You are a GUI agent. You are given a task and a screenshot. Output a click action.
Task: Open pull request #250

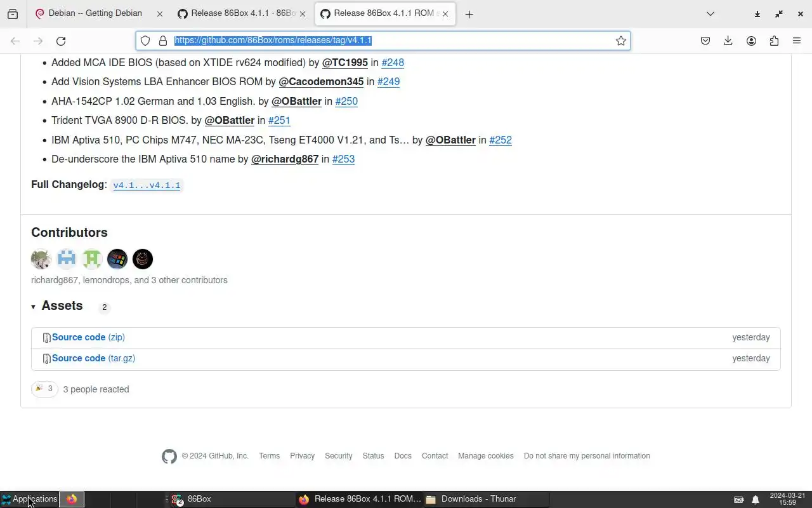pyautogui.click(x=346, y=101)
